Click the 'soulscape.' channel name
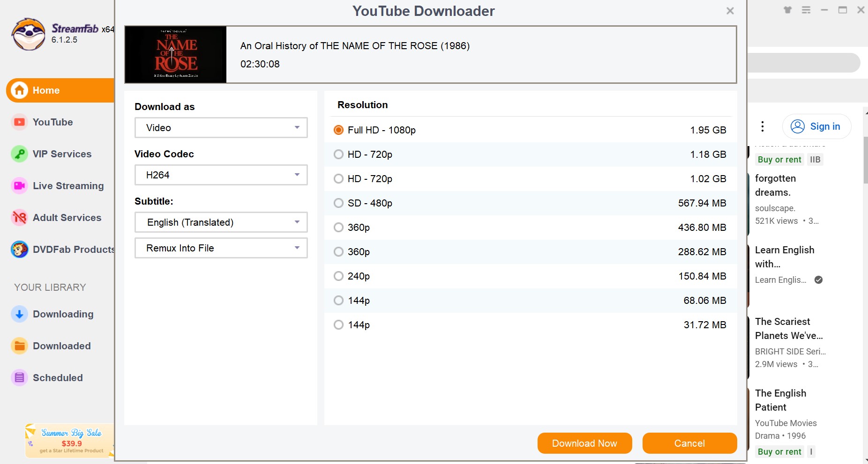 [775, 208]
